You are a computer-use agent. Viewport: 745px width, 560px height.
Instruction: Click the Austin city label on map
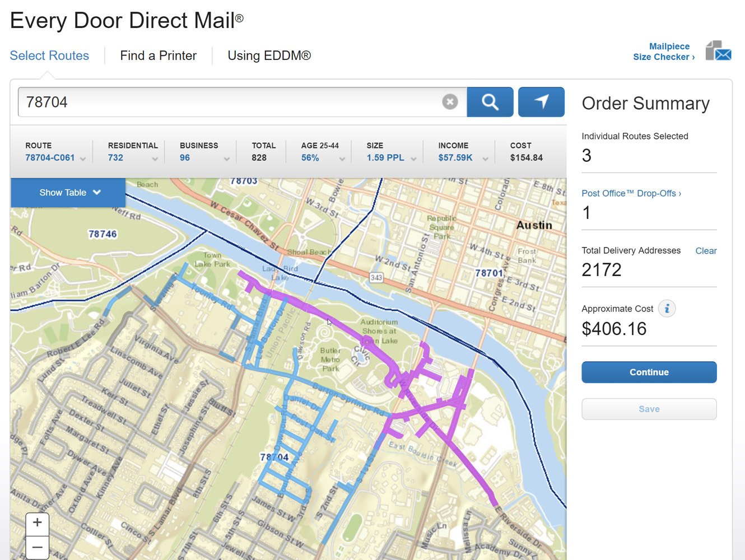[534, 225]
